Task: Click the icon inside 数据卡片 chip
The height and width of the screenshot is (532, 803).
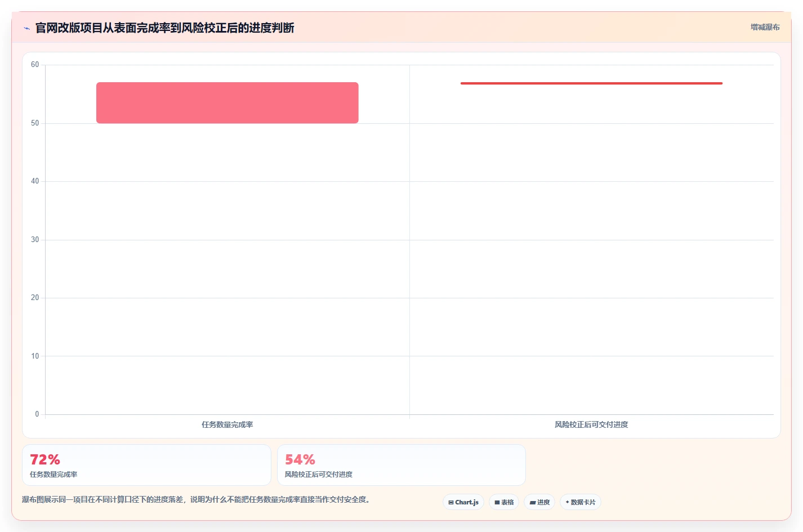Action: pyautogui.click(x=568, y=502)
